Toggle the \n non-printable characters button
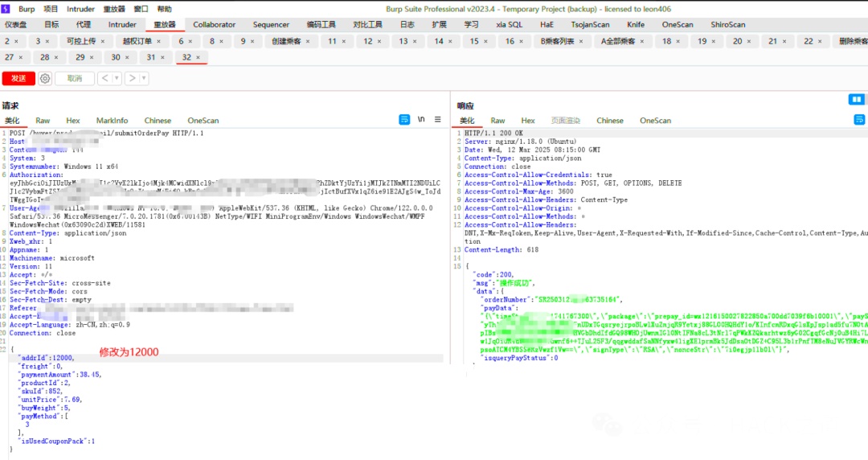 pyautogui.click(x=421, y=120)
